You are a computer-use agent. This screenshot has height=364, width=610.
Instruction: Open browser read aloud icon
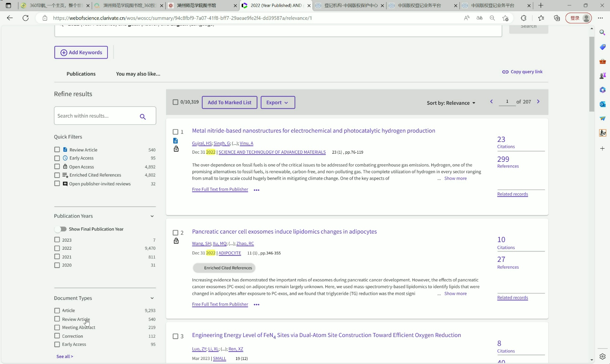point(467,18)
